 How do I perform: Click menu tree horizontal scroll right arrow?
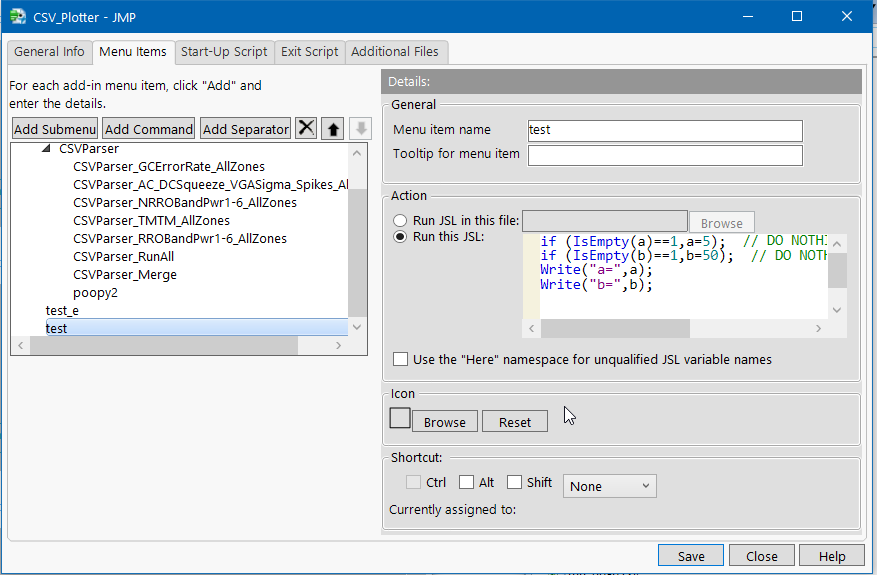(x=338, y=346)
